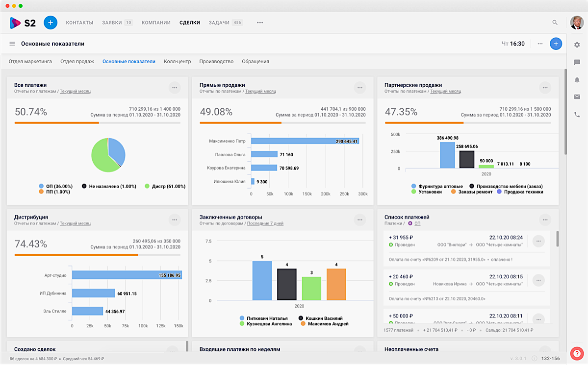
Task: Go to КОМПАНИИ in top navigation
Action: tap(156, 23)
